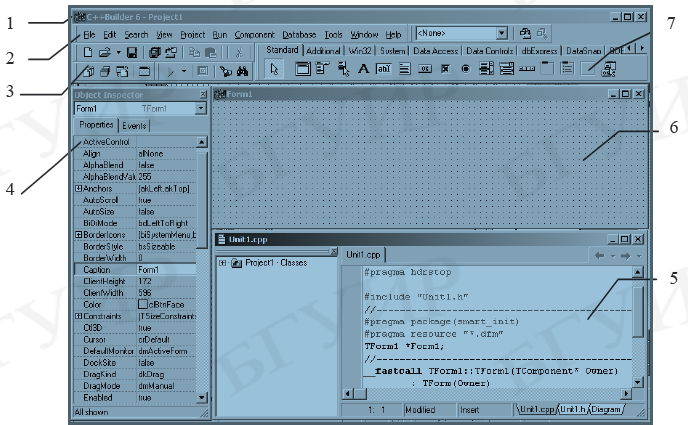Pick the ComboBox component icon
Screen dimensions: 688x425
(x=507, y=69)
